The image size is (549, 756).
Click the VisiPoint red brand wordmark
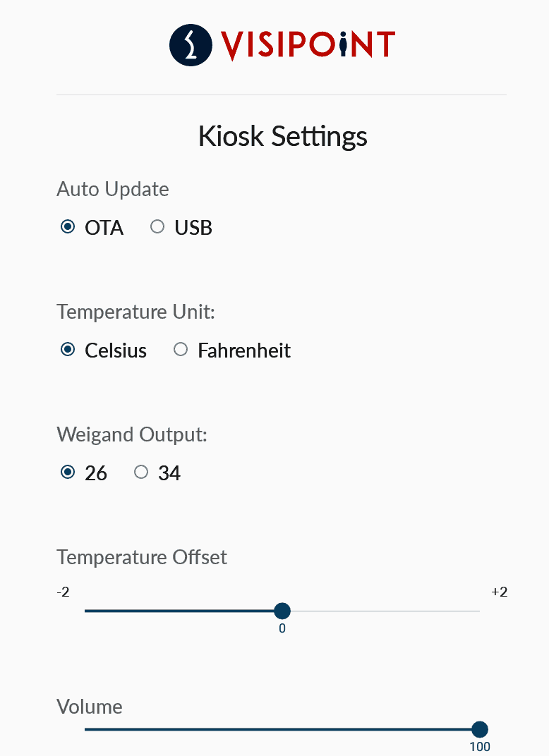pos(307,45)
